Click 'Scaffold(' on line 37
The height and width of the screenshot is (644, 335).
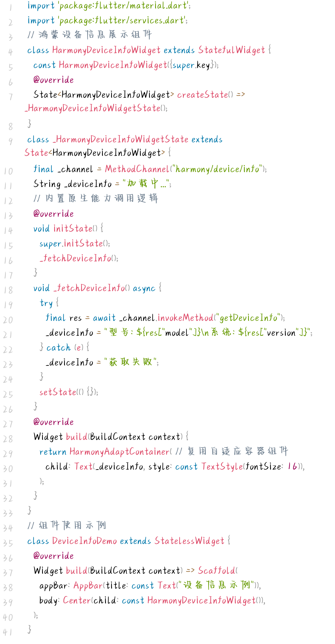pos(218,571)
